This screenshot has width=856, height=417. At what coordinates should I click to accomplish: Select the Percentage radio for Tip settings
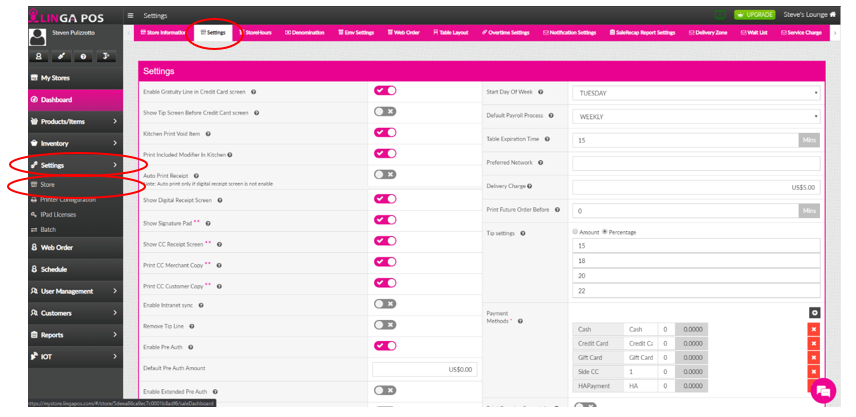tap(605, 232)
